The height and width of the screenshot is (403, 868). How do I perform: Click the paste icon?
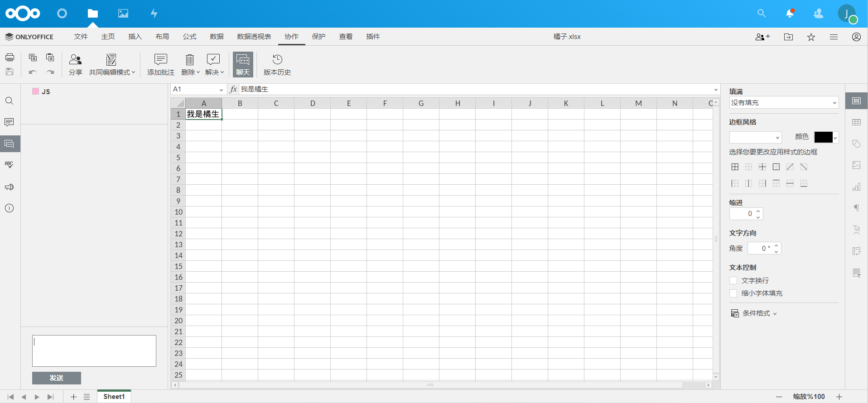(x=50, y=58)
